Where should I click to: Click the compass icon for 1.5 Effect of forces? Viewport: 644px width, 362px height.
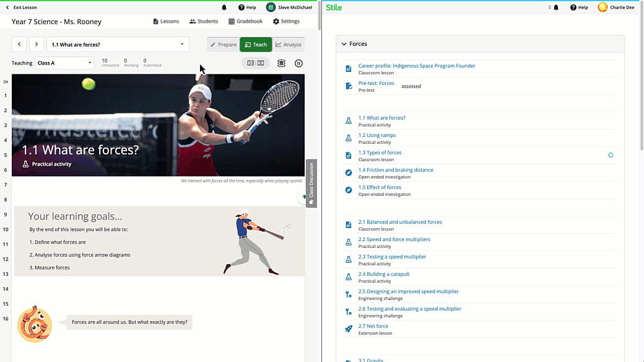point(348,190)
